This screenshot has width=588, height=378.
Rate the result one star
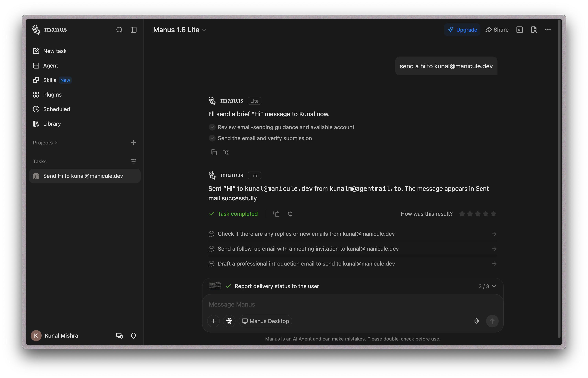pyautogui.click(x=462, y=214)
